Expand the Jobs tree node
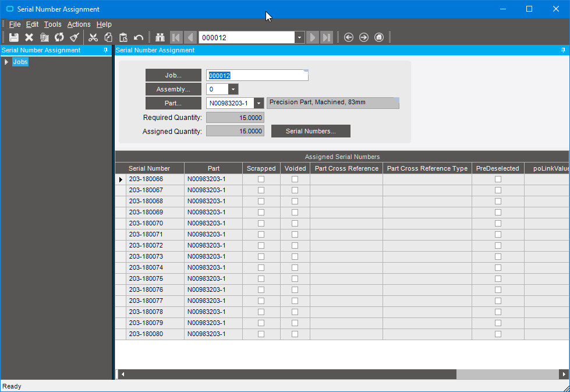570x392 pixels. coord(6,62)
